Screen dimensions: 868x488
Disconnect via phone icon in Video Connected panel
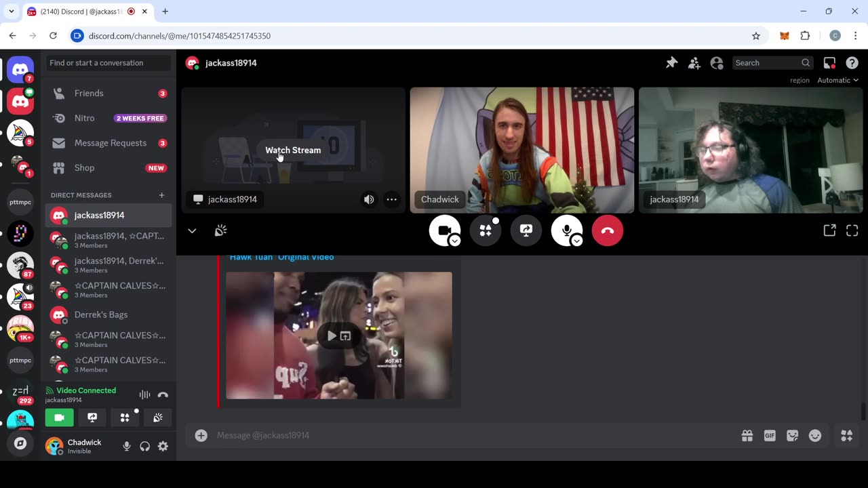[163, 394]
